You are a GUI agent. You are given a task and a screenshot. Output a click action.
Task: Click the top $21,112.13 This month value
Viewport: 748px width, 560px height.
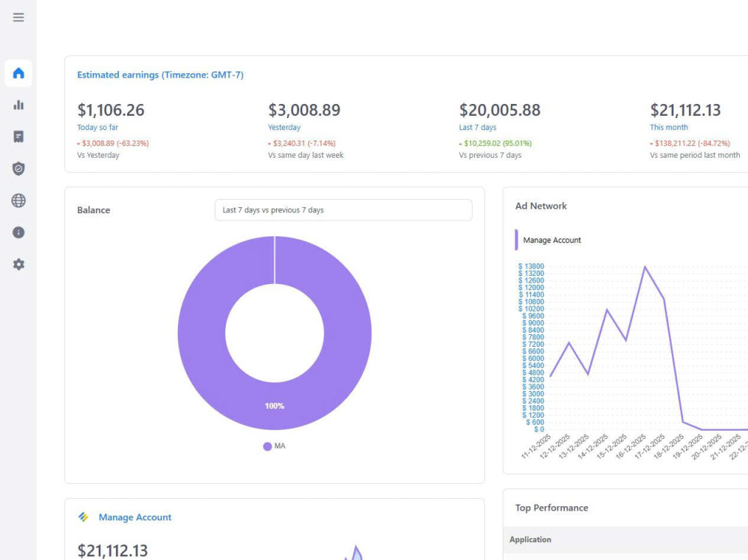pos(685,110)
